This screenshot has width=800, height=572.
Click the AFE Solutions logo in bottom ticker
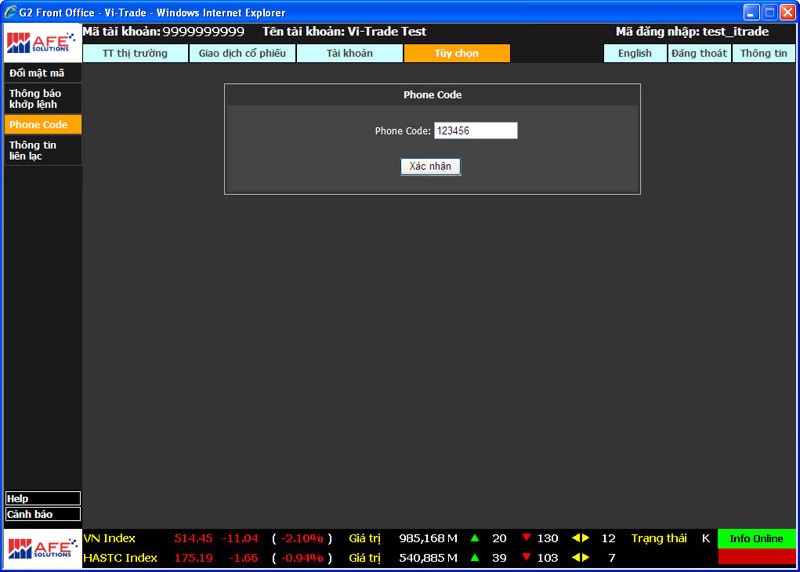coord(41,549)
